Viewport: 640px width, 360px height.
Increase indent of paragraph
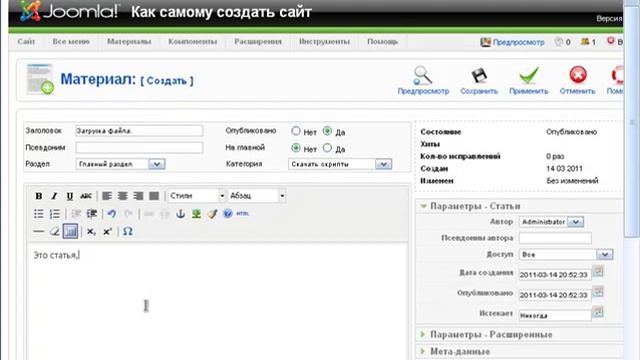click(92, 214)
